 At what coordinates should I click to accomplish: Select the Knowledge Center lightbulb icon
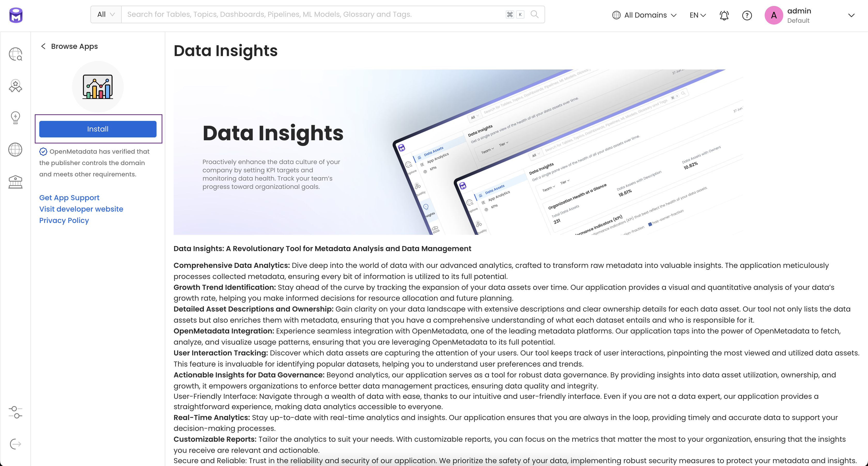click(x=16, y=116)
